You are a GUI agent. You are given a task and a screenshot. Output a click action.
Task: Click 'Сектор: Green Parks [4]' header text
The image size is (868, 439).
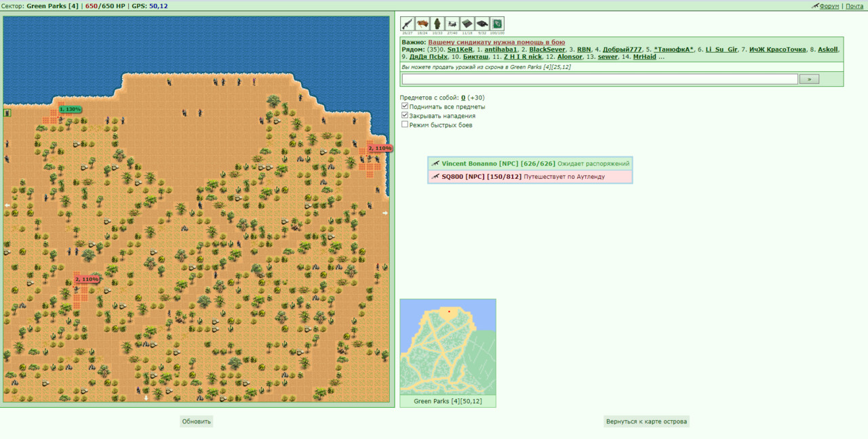[x=40, y=6]
